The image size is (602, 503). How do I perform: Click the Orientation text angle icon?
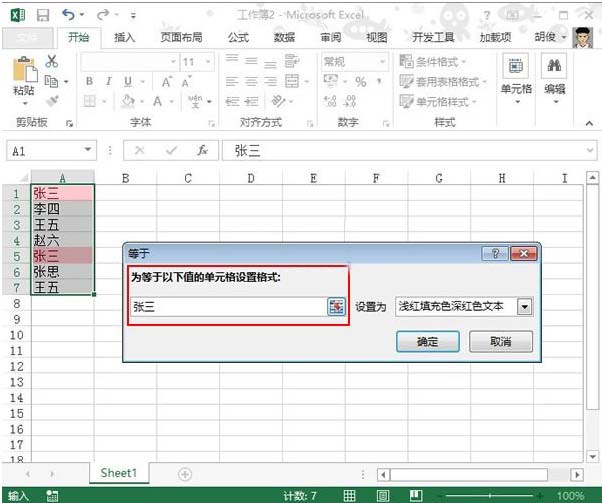(x=279, y=101)
